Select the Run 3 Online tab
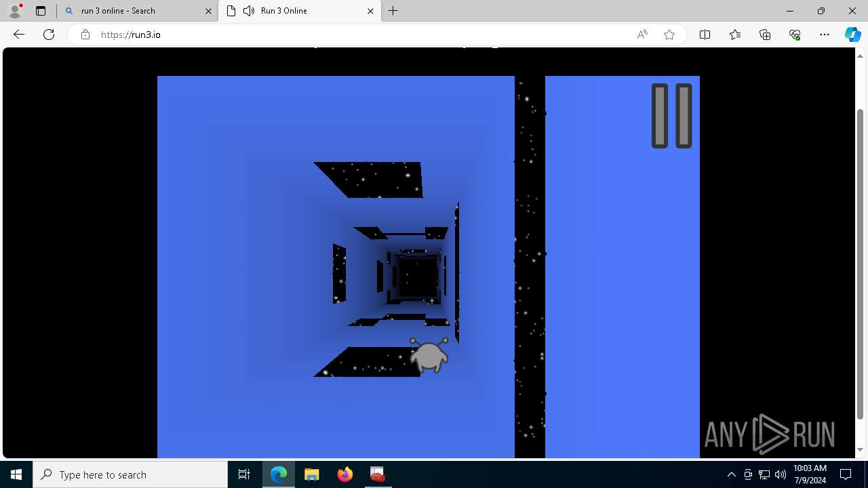Viewport: 868px width, 488px height. (300, 11)
